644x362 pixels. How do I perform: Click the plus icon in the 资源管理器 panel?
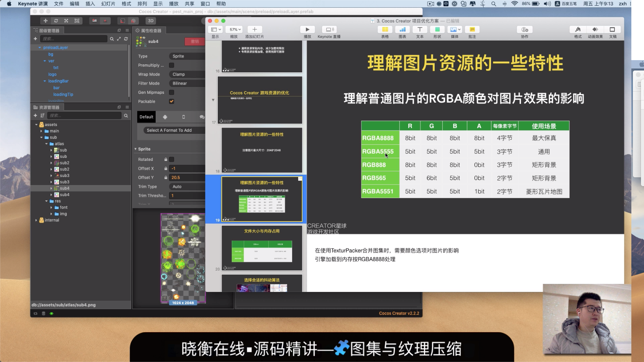(x=35, y=115)
